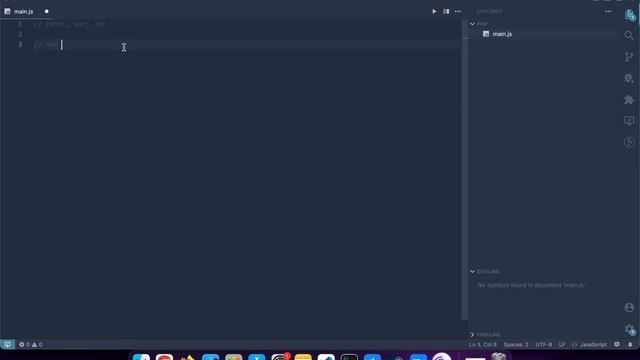Change indentation via Spaces: 2
Image resolution: width=640 pixels, height=360 pixels.
coord(516,344)
